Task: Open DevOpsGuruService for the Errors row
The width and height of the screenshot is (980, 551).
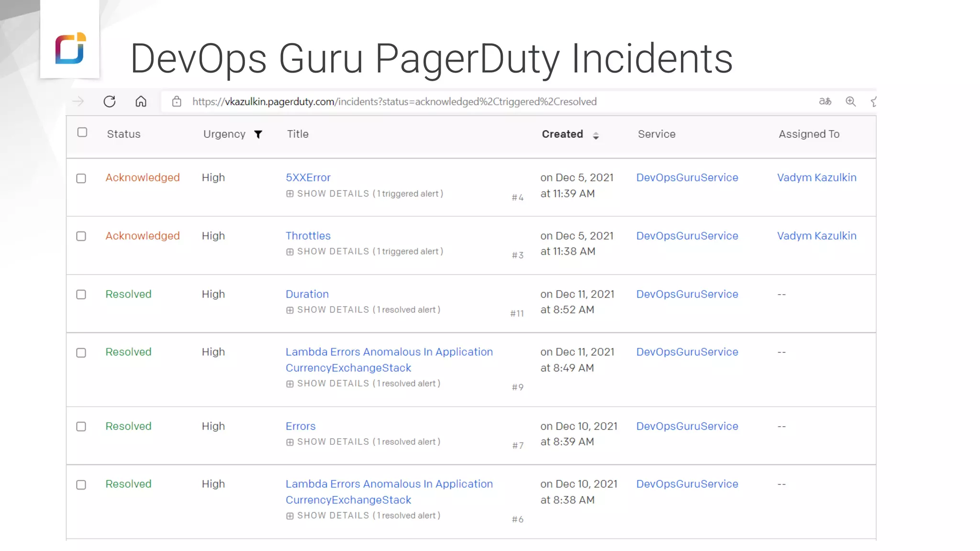Action: (x=687, y=426)
